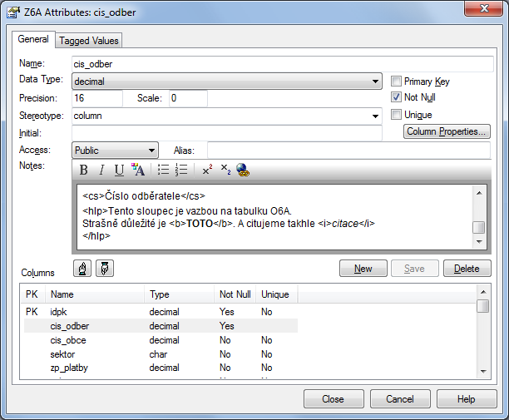Insert a bulleted list in Notes
The width and height of the screenshot is (509, 420).
tap(164, 170)
